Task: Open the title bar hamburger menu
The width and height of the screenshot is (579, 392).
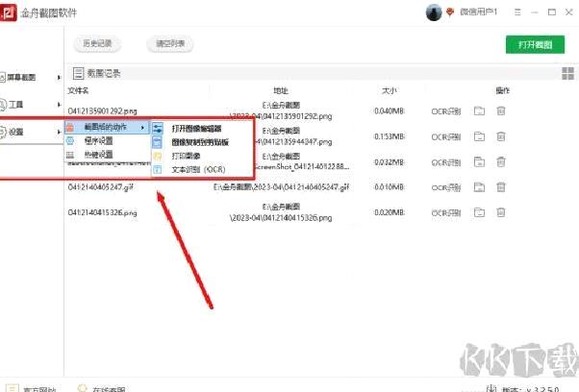Action: click(x=517, y=12)
